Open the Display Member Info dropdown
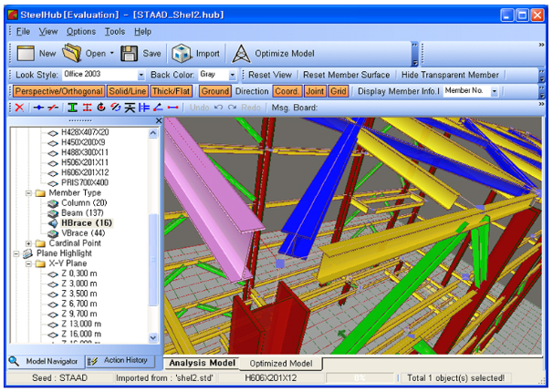Viewport: 553px width, 392px height. 495,91
